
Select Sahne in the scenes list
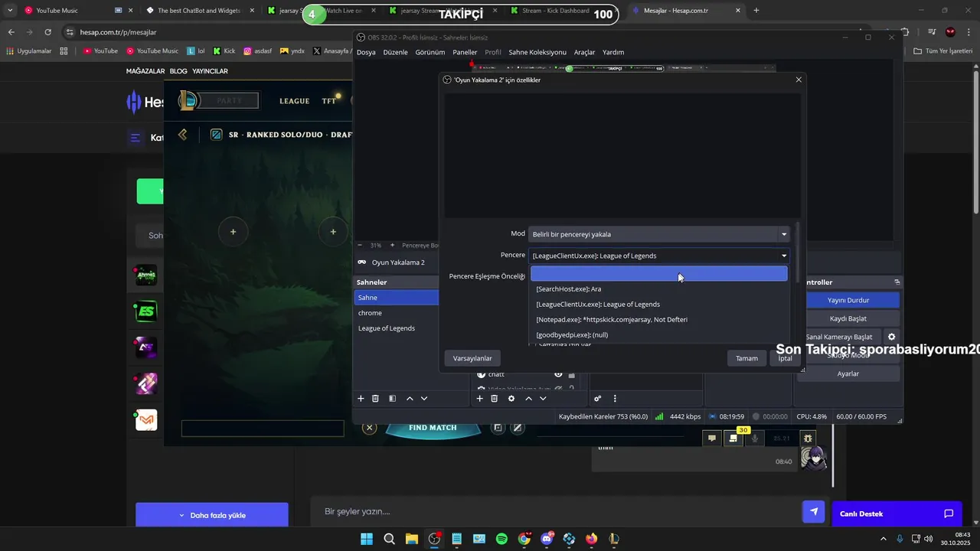click(x=397, y=298)
